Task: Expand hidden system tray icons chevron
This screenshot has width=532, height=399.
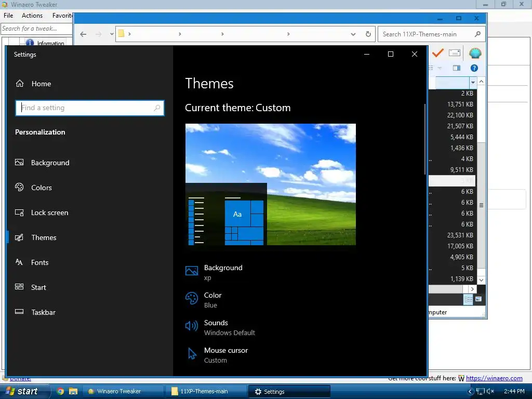Action: [x=470, y=392]
